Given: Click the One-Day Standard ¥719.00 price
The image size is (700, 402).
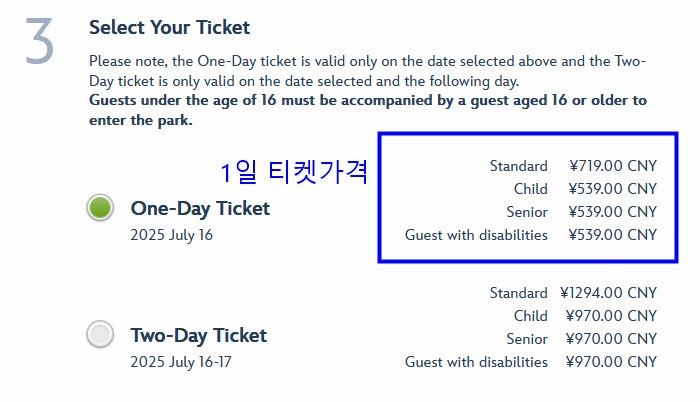Looking at the screenshot, I should (612, 166).
